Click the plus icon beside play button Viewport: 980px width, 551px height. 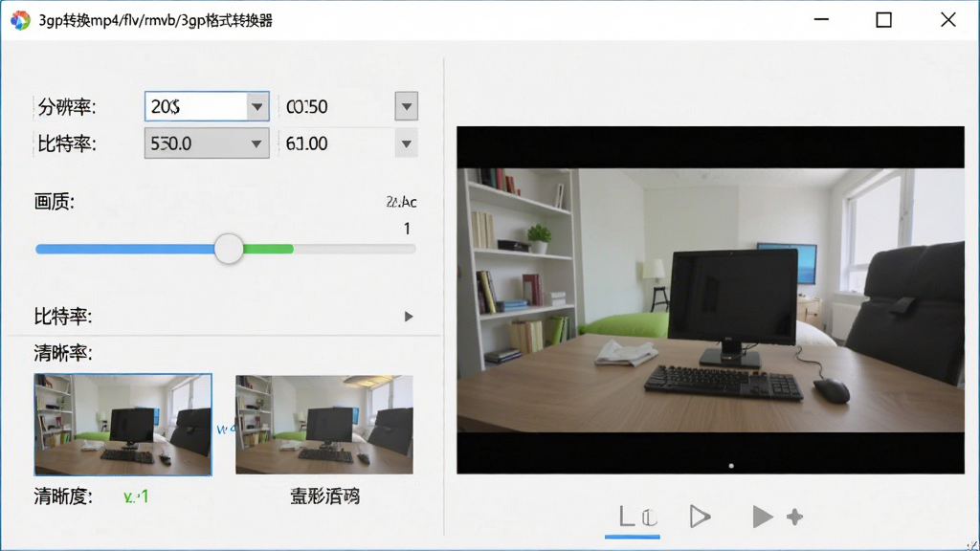click(795, 517)
